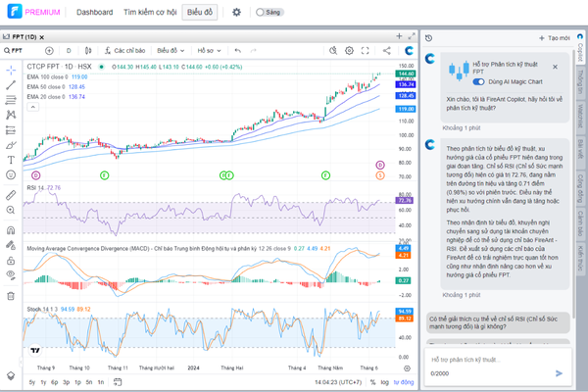Select the crosshair cursor tool
This screenshot has height=392, width=588.
click(11, 71)
